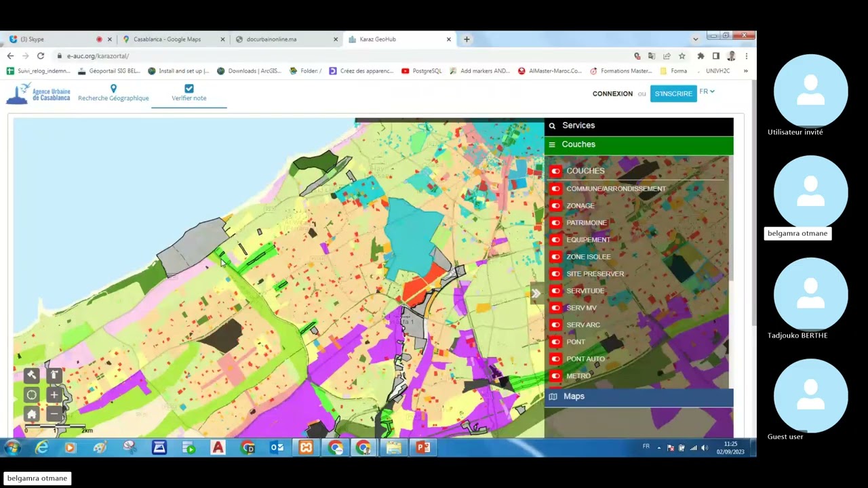This screenshot has height=488, width=868.
Task: Open the FR language dropdown
Action: point(707,91)
